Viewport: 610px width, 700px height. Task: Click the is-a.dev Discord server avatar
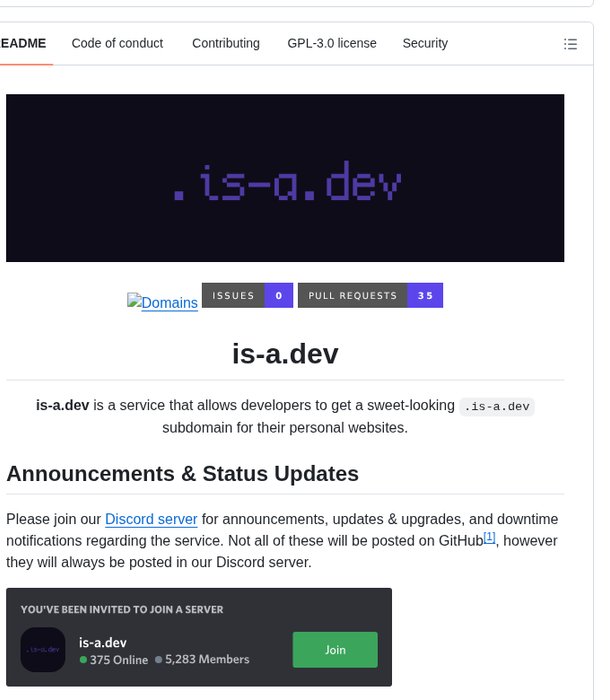[x=43, y=650]
